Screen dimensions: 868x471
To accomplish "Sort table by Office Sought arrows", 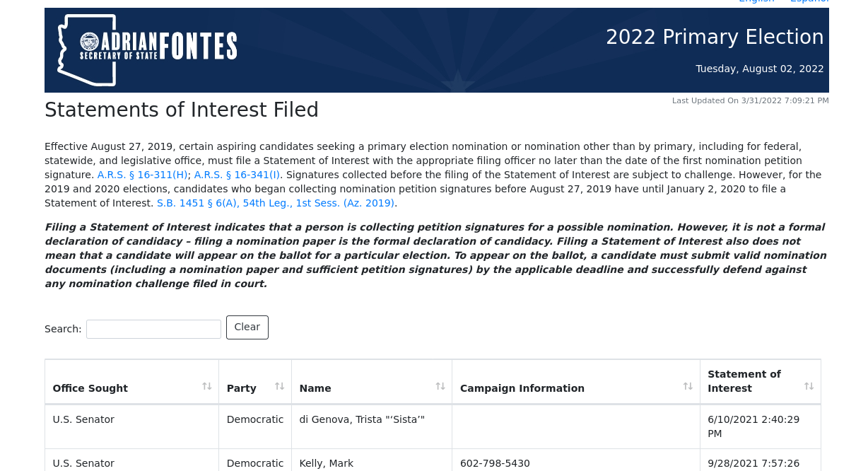I will coord(207,386).
